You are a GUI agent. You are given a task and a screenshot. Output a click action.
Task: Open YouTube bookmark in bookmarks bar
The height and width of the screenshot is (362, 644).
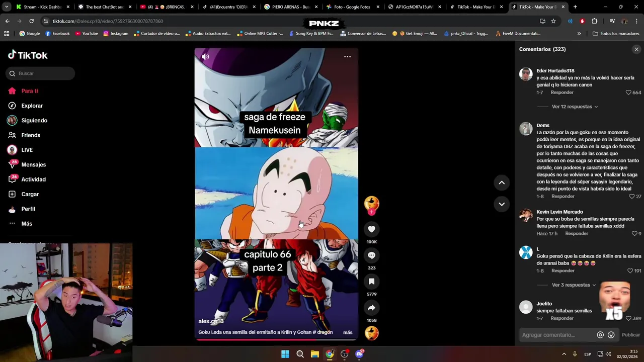point(87,34)
